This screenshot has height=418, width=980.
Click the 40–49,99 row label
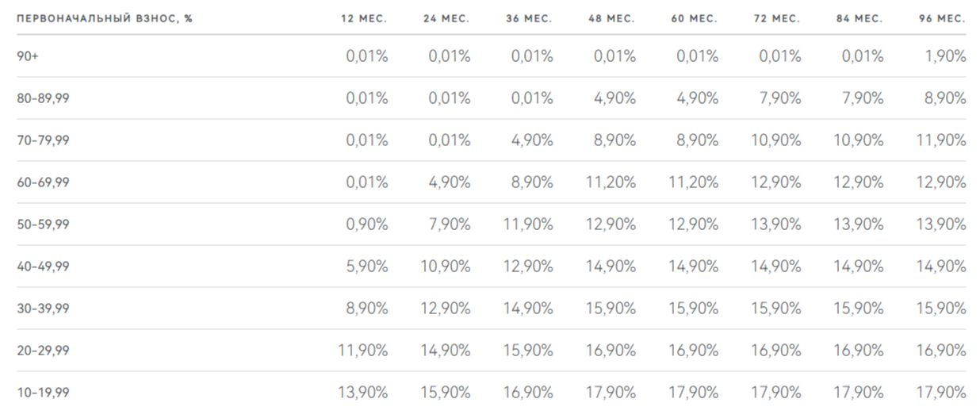(43, 267)
